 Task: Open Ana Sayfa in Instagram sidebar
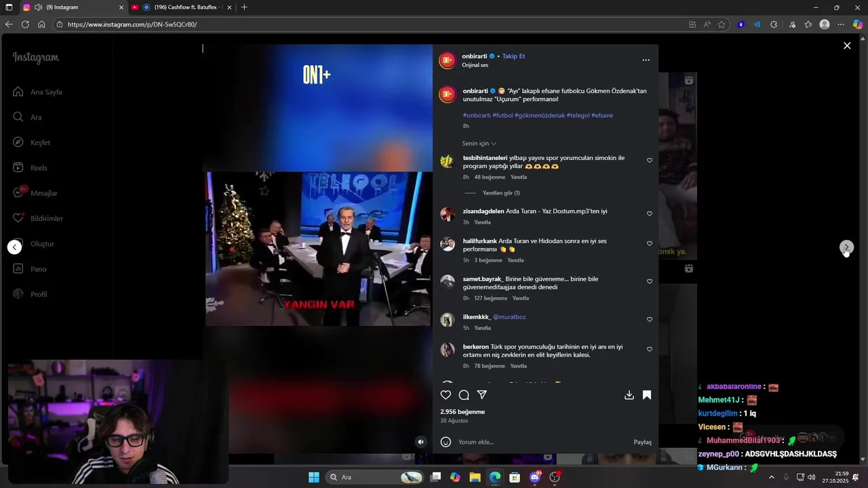coord(37,91)
